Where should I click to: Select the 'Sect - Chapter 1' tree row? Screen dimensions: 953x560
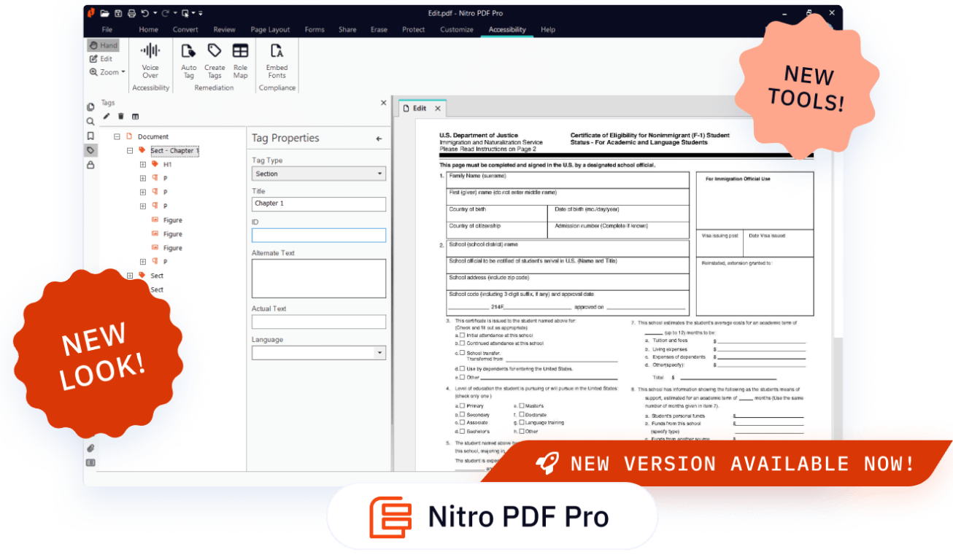(x=174, y=151)
